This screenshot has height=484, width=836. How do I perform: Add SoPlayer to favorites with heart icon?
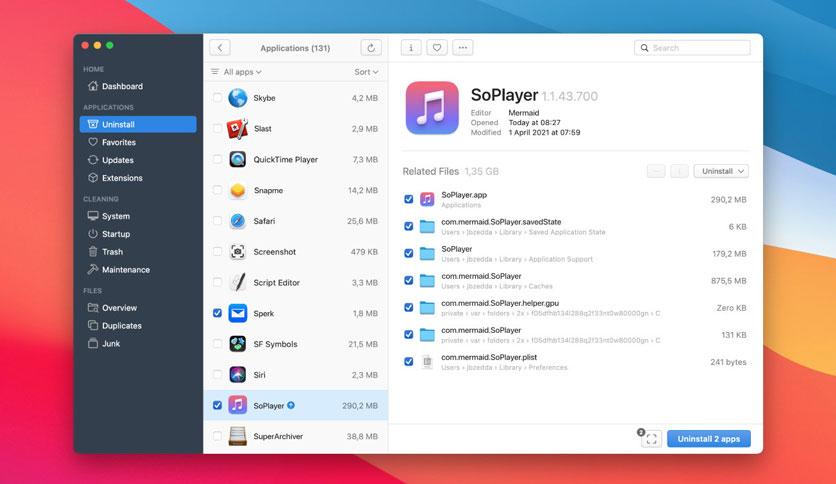[x=437, y=48]
